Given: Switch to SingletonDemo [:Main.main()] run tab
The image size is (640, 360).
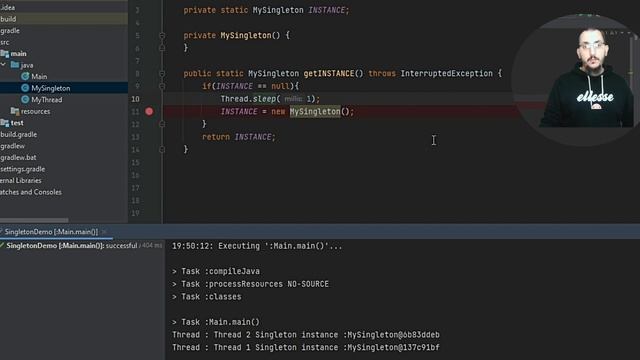Looking at the screenshot, I should tap(51, 231).
